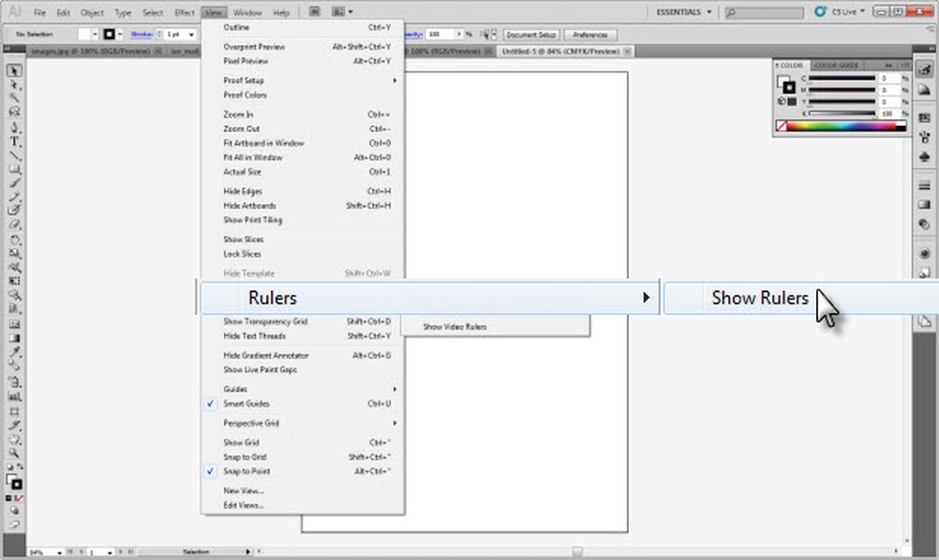This screenshot has height=560, width=939.
Task: Select the Pen tool
Action: (x=14, y=127)
